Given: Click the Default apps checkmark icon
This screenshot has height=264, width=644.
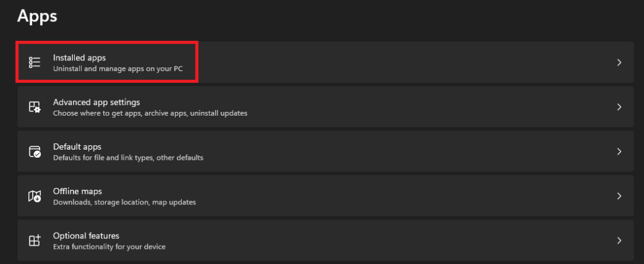Looking at the screenshot, I should coord(35,151).
